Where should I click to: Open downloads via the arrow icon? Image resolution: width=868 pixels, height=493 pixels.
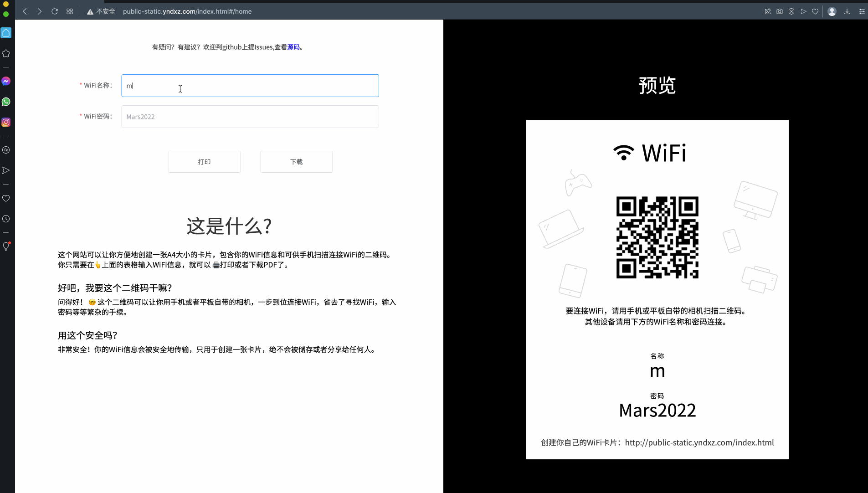847,11
